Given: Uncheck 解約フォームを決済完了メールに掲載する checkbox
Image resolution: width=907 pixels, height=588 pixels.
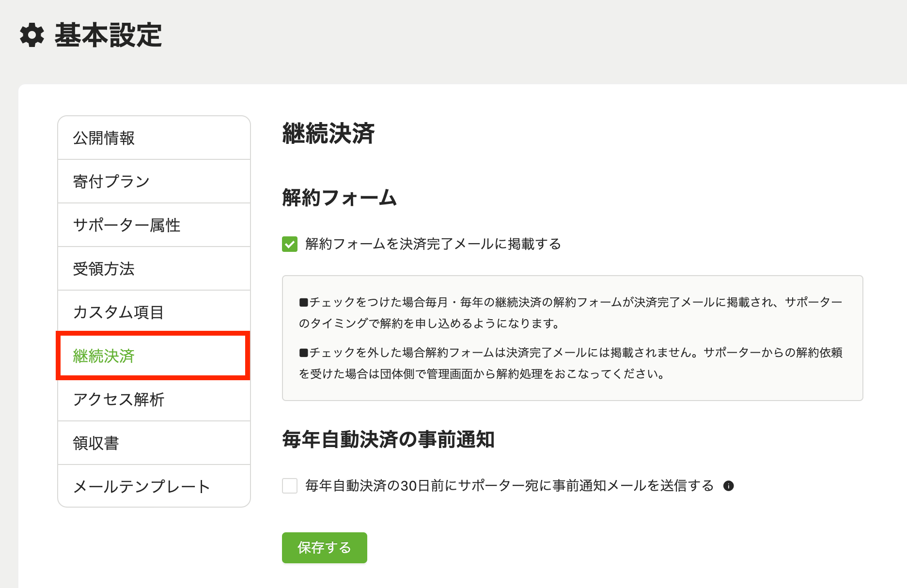Looking at the screenshot, I should click(x=290, y=244).
